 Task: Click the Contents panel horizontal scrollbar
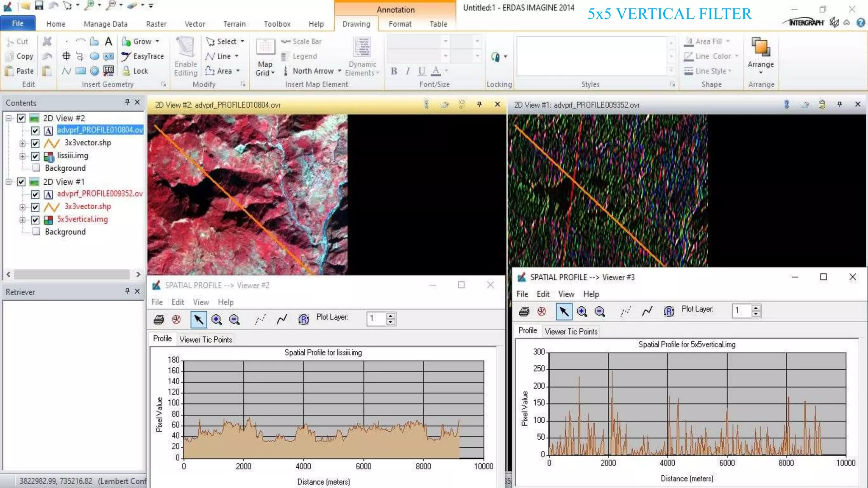point(72,274)
